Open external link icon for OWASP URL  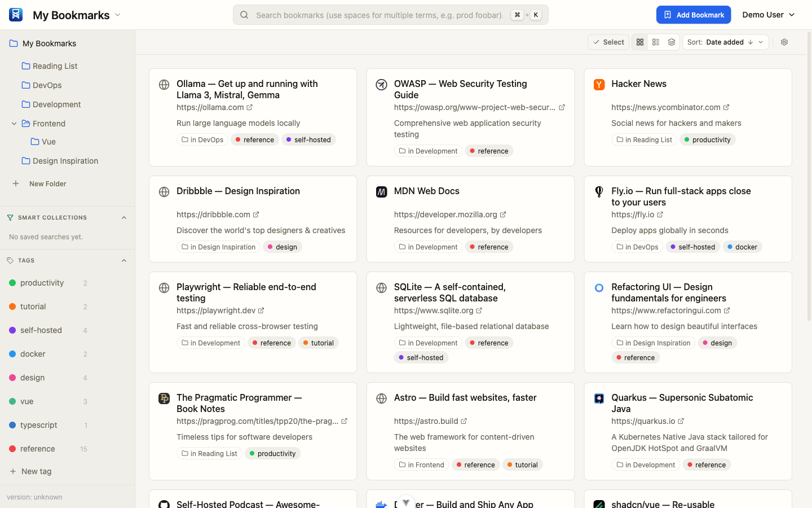pyautogui.click(x=562, y=107)
